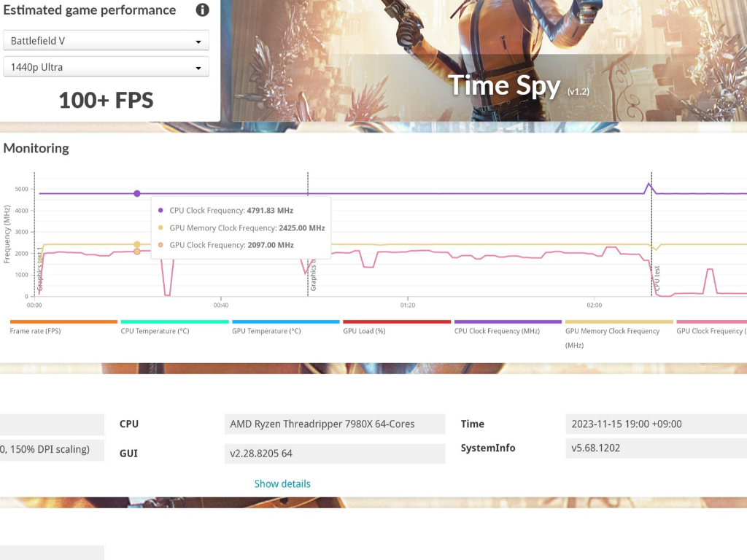This screenshot has height=560, width=747.
Task: Select the purple CPU clock data point
Action: [137, 194]
